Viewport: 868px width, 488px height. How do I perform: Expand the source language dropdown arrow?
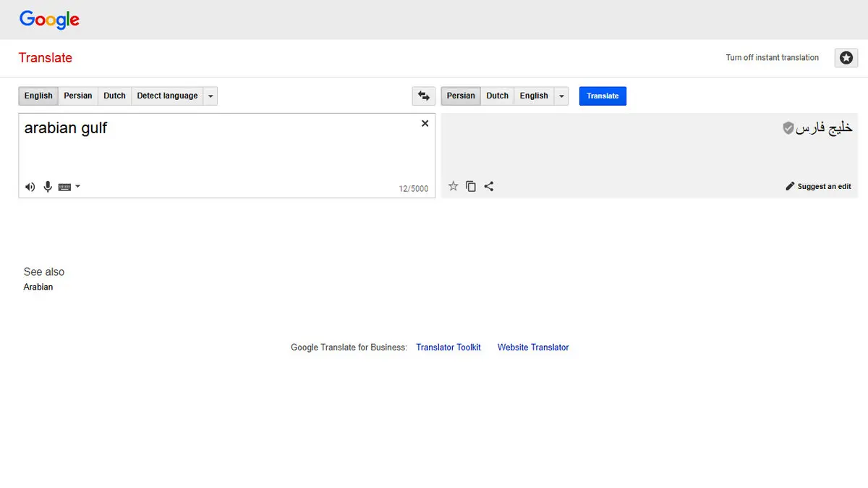(x=210, y=96)
